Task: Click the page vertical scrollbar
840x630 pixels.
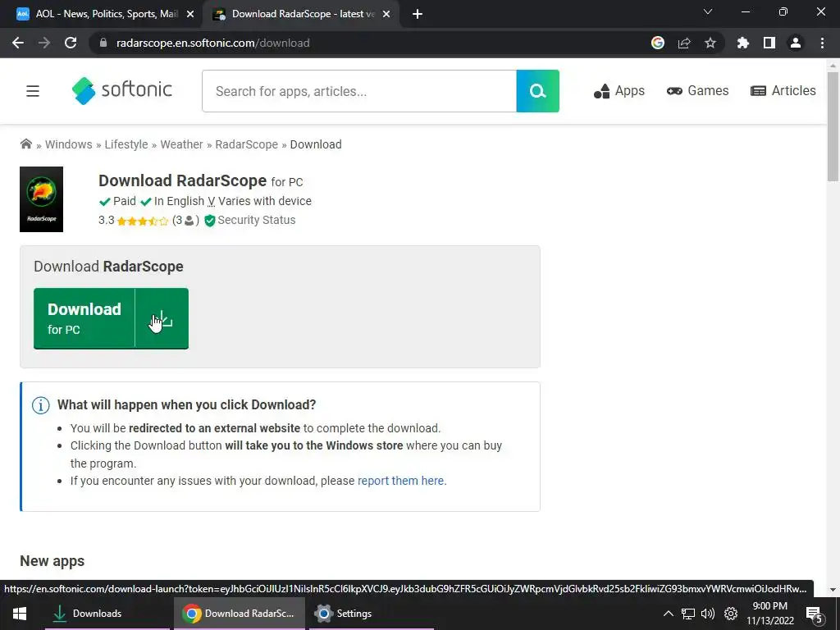Action: pos(833,127)
